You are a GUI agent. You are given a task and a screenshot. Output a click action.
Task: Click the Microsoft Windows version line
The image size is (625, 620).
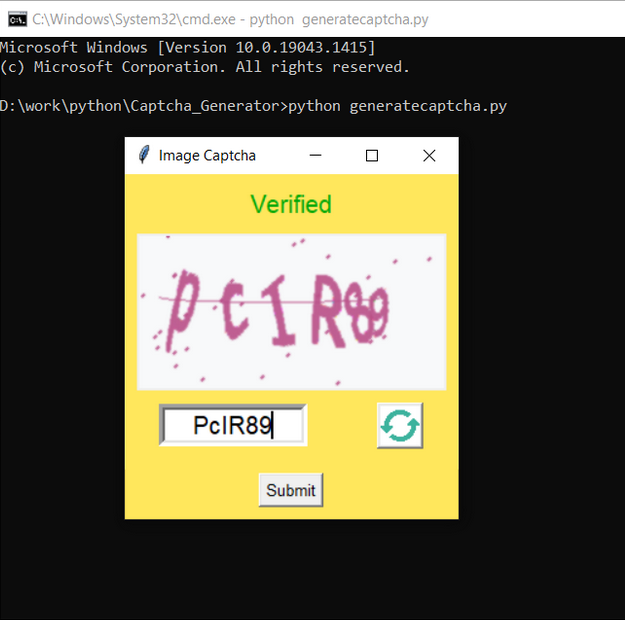coord(188,47)
